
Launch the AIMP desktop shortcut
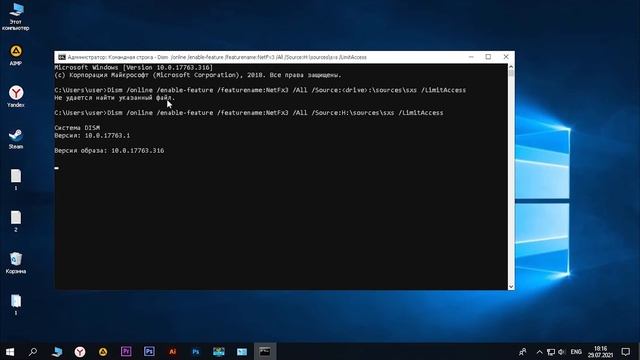(16, 55)
